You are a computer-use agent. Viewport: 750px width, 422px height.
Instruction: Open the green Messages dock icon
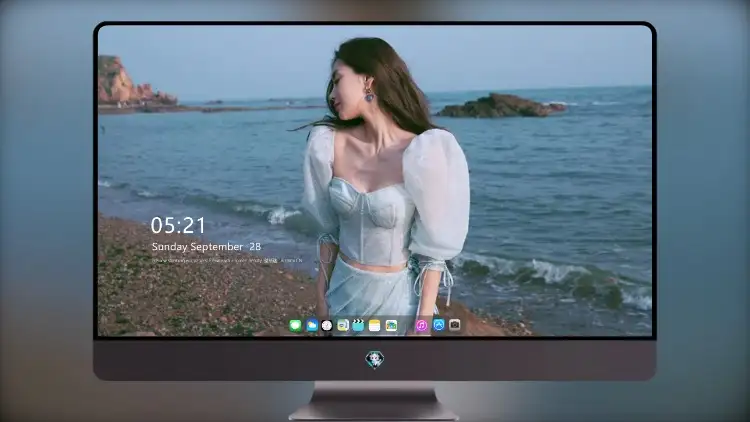tap(296, 326)
